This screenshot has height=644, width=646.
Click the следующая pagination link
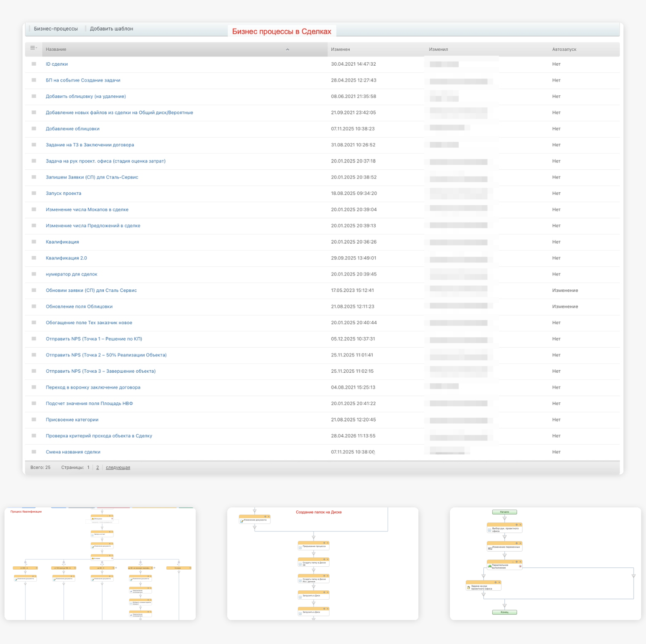118,468
